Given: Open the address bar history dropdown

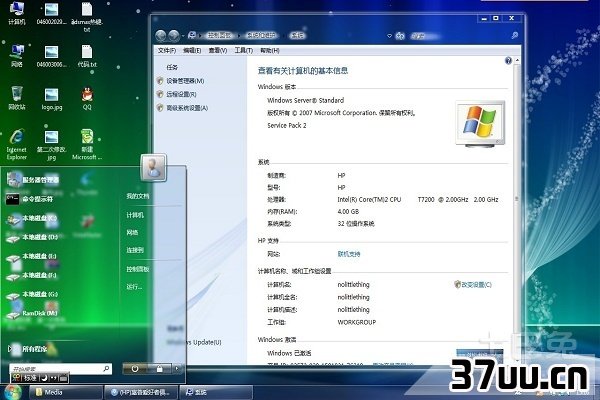Looking at the screenshot, I should pos(389,36).
